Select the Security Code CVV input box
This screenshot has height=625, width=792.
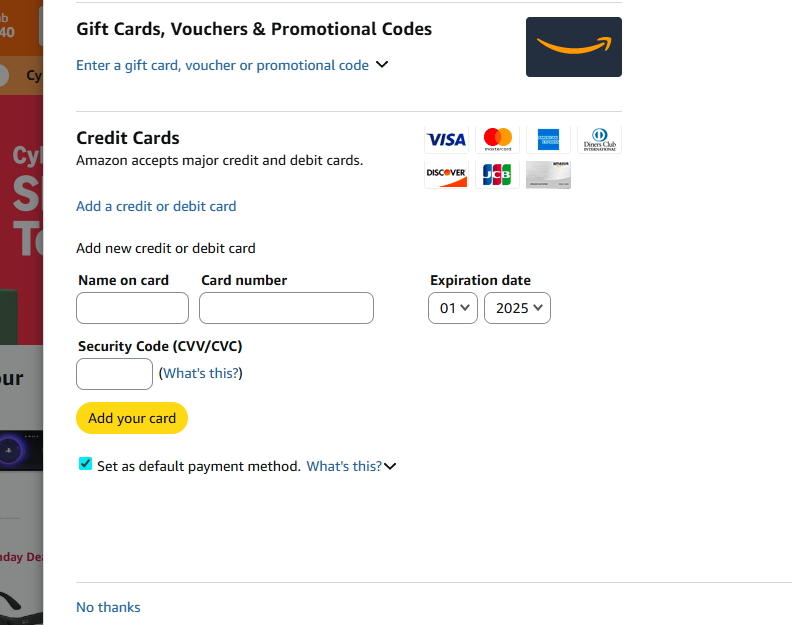pyautogui.click(x=114, y=374)
